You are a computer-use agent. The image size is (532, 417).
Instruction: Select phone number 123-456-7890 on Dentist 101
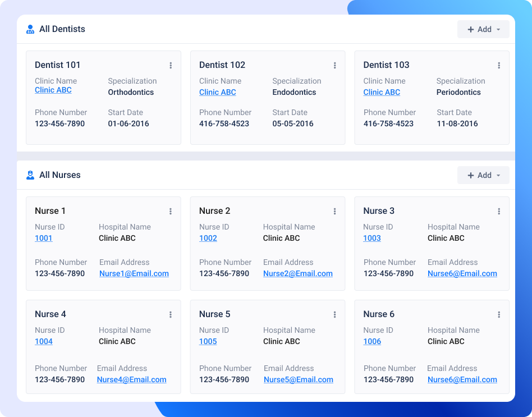pyautogui.click(x=59, y=123)
